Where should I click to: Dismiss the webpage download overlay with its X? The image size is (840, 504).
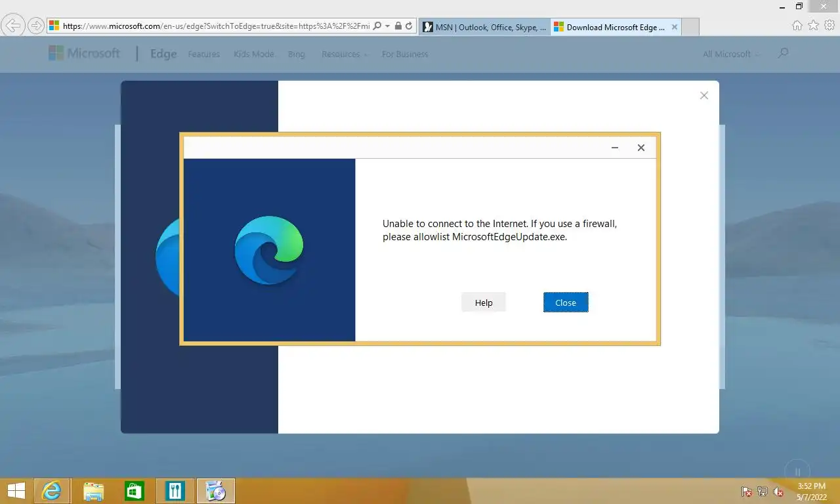click(x=704, y=96)
